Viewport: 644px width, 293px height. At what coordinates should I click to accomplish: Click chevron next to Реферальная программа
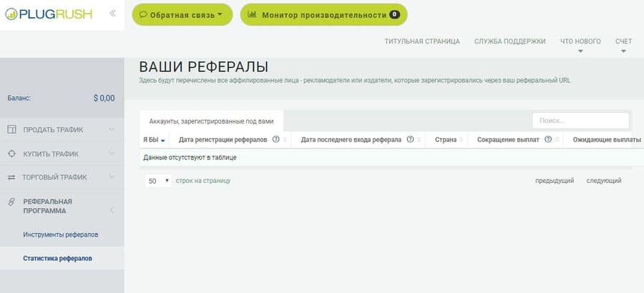[112, 210]
